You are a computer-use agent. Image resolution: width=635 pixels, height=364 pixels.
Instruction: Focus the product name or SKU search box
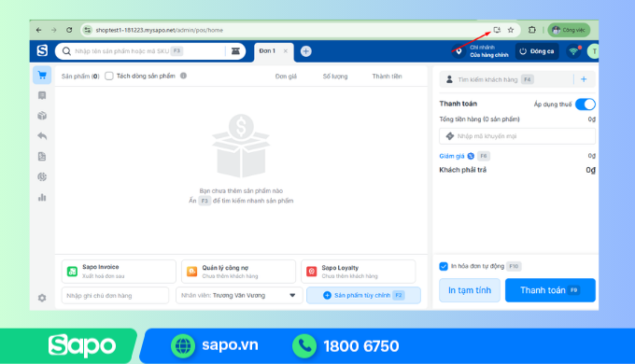(141, 51)
